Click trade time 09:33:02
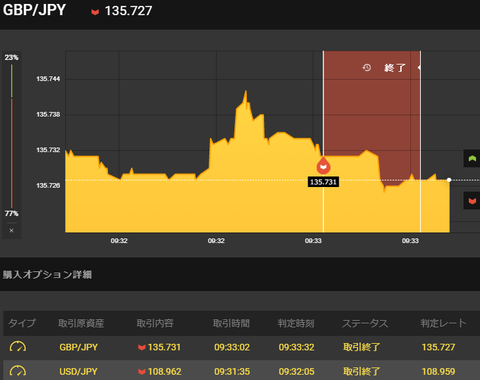Viewport: 480px width, 380px height. coord(232,347)
